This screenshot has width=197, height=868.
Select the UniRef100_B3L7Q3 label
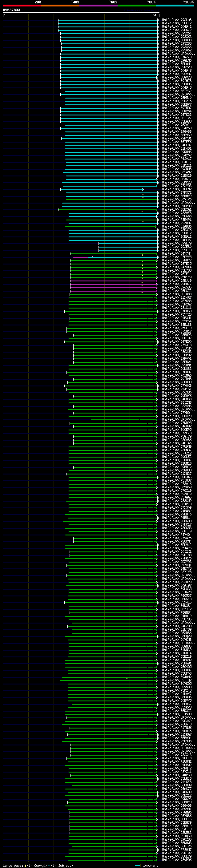coord(177,271)
